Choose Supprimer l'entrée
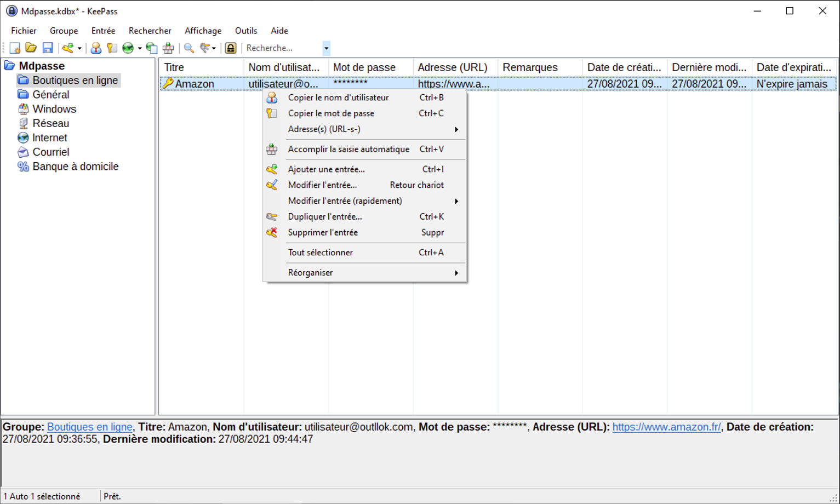 [x=364, y=232]
